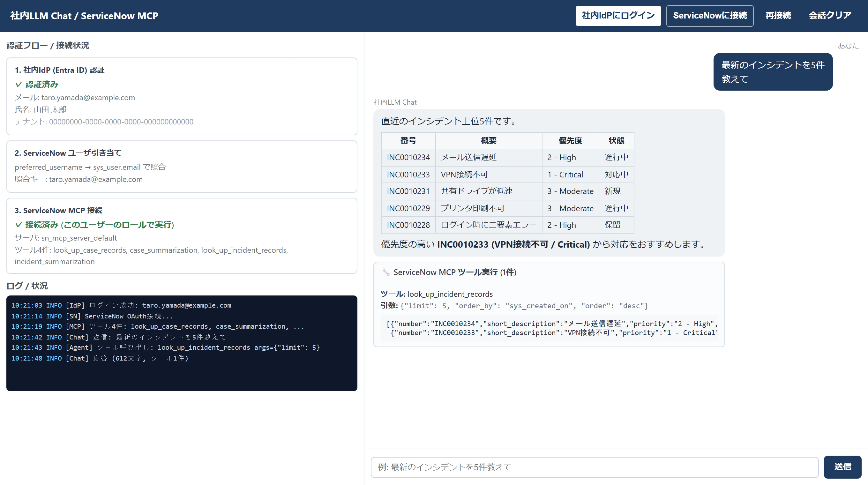Click the ログイン時に二要素エラー cell
The width and height of the screenshot is (868, 485).
[488, 225]
